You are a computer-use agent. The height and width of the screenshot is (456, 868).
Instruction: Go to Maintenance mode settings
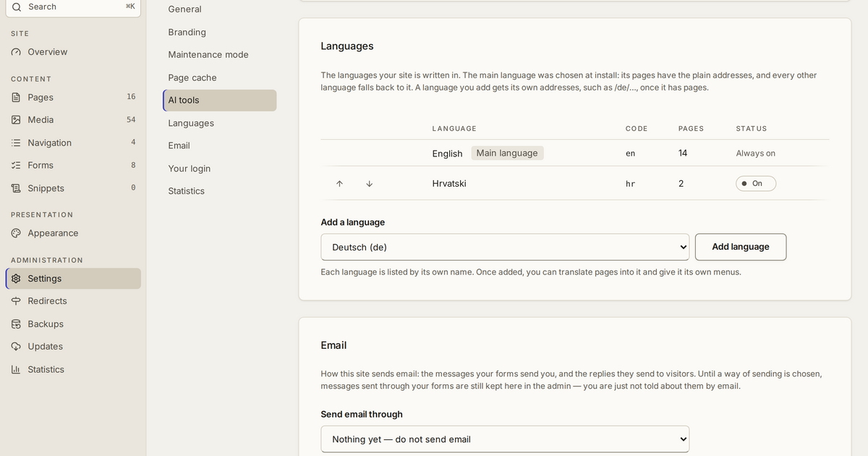(220, 54)
